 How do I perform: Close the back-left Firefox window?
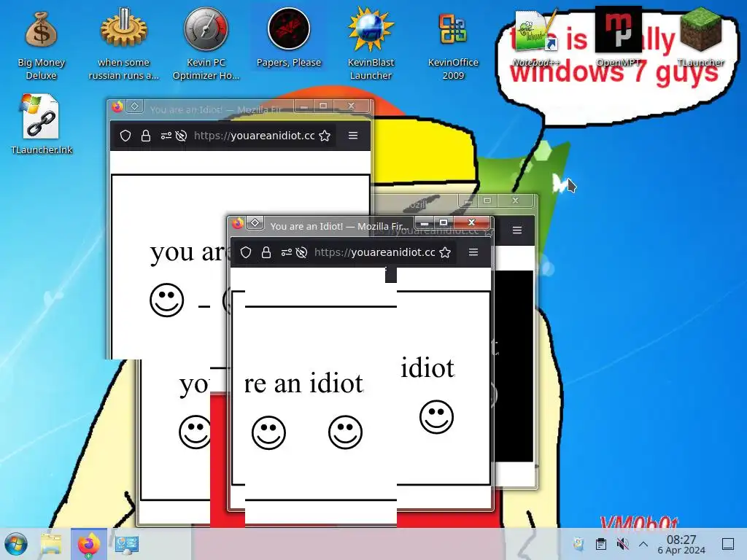click(x=351, y=106)
